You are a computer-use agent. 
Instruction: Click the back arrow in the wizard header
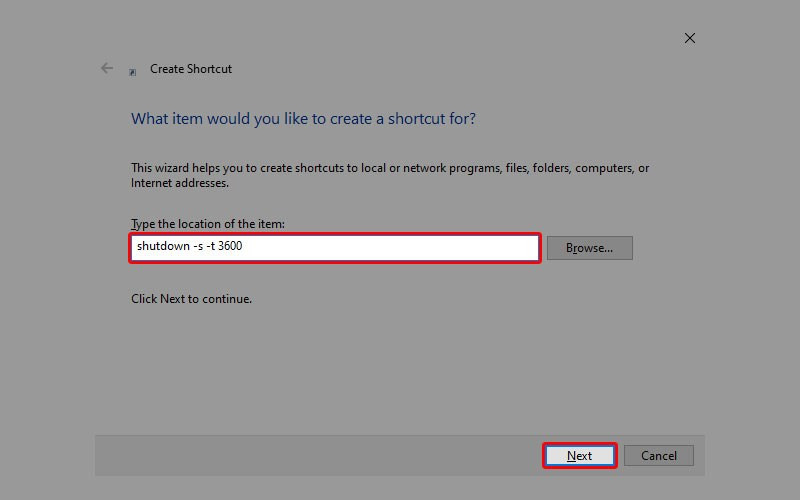coord(107,69)
